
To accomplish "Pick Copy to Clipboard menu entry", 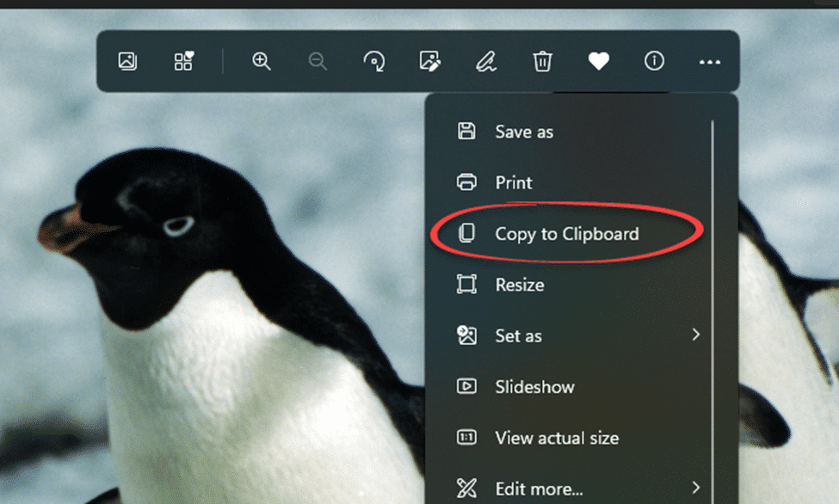I will pyautogui.click(x=566, y=233).
